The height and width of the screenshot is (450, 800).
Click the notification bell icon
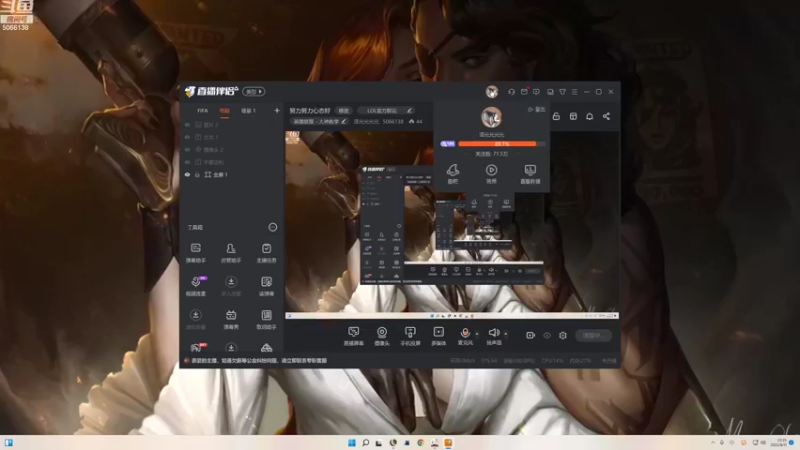point(589,116)
